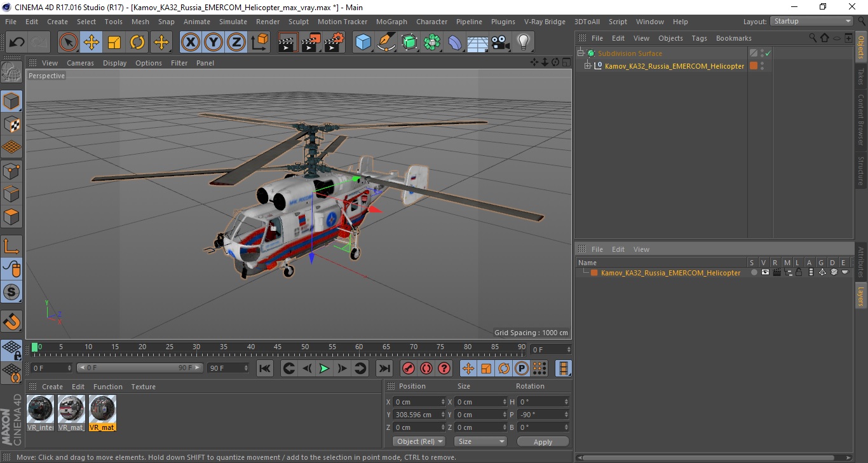
Task: Open the Sculpt menu
Action: (x=298, y=22)
